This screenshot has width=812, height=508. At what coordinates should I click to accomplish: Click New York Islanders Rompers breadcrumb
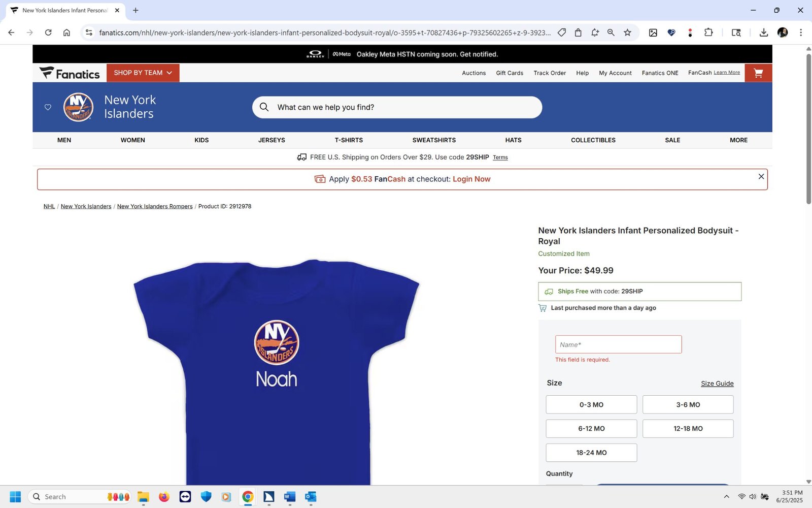[155, 206]
